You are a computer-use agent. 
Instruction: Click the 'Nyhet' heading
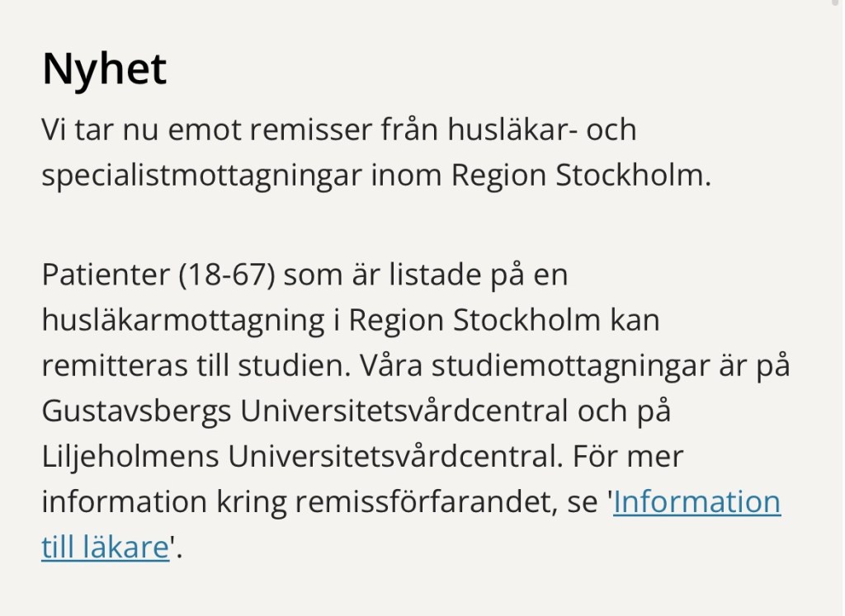tap(104, 69)
